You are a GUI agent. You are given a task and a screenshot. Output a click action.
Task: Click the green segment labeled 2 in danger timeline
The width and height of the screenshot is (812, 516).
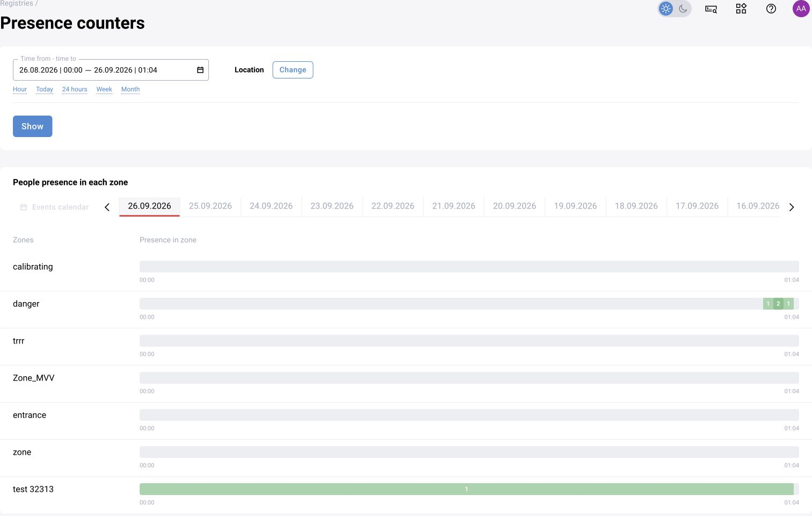click(x=778, y=304)
